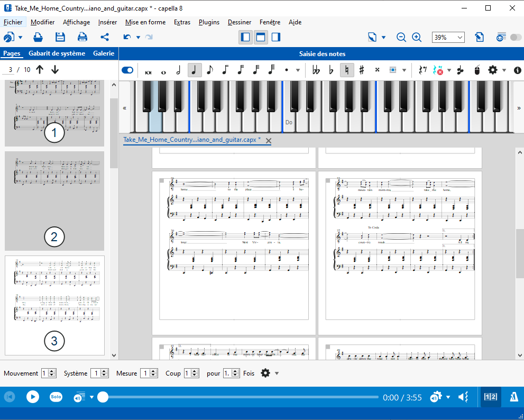Choose the double sharp accidental
Viewport: 524px width, 420px height.
coord(378,70)
